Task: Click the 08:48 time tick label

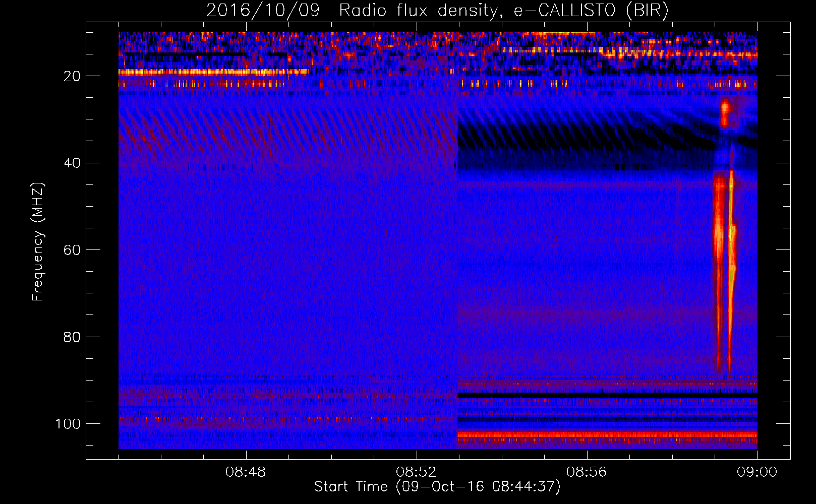Action: [x=246, y=472]
